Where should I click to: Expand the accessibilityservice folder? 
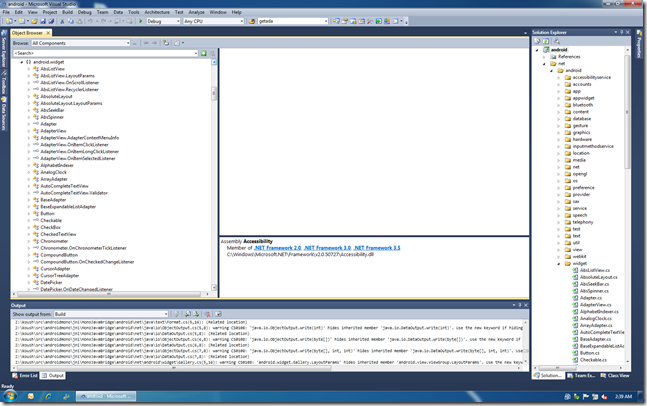[x=559, y=78]
